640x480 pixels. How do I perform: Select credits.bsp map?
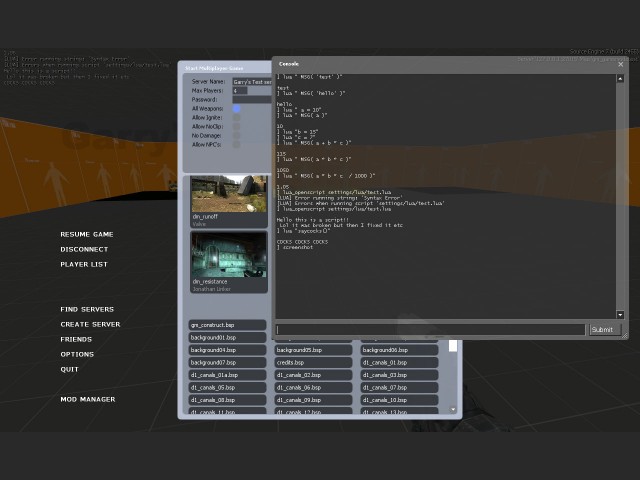coord(313,362)
